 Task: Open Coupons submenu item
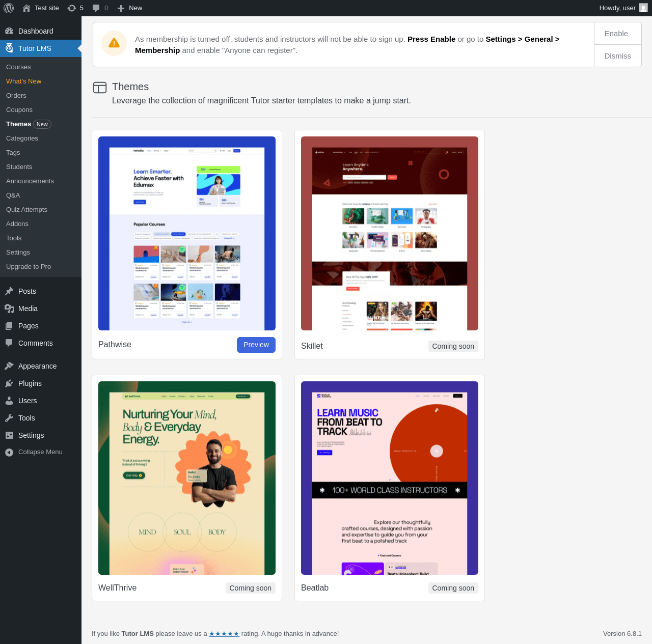pyautogui.click(x=19, y=110)
